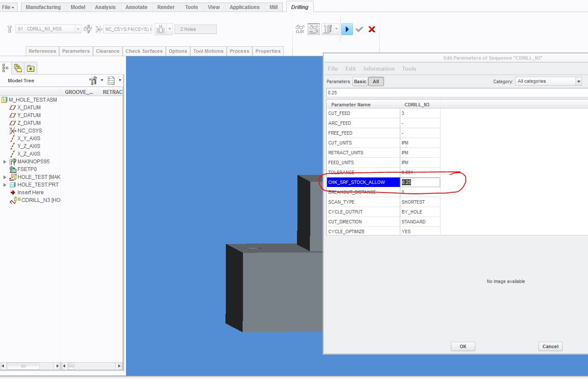The width and height of the screenshot is (588, 379).
Task: Select the Model Tree navigator tab icon
Action: pyautogui.click(x=6, y=68)
